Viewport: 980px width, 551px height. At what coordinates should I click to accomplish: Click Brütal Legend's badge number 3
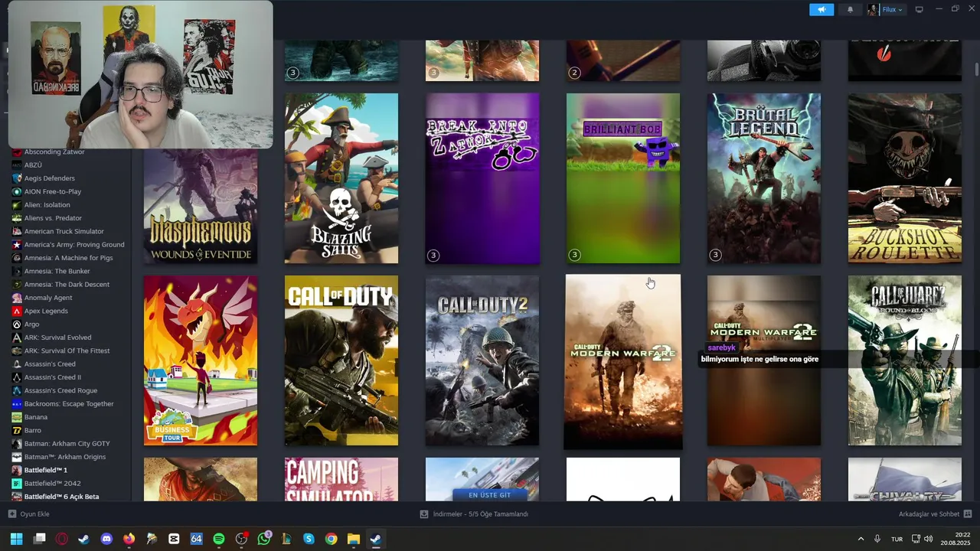[716, 255]
